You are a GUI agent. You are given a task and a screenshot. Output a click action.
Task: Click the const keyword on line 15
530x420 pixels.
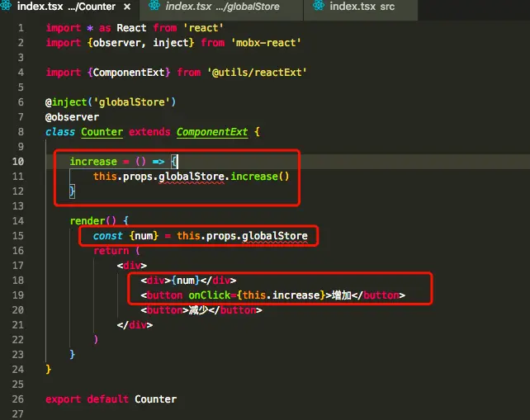(108, 236)
